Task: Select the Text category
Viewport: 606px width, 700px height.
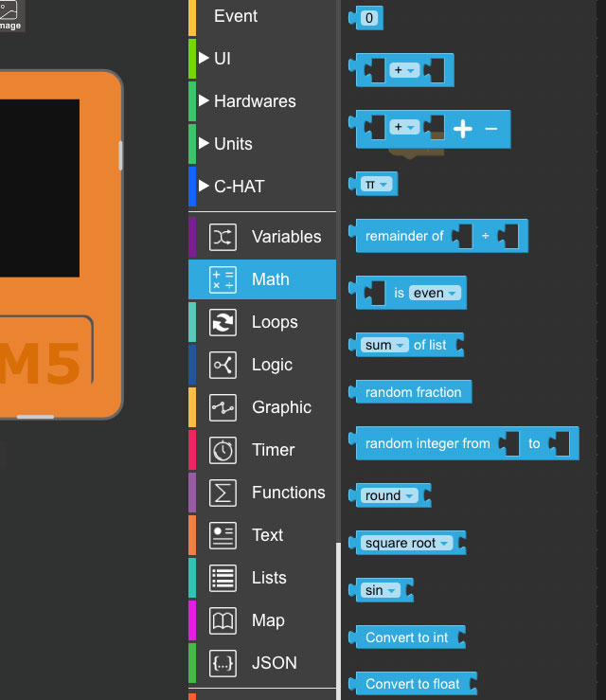Action: tap(267, 535)
